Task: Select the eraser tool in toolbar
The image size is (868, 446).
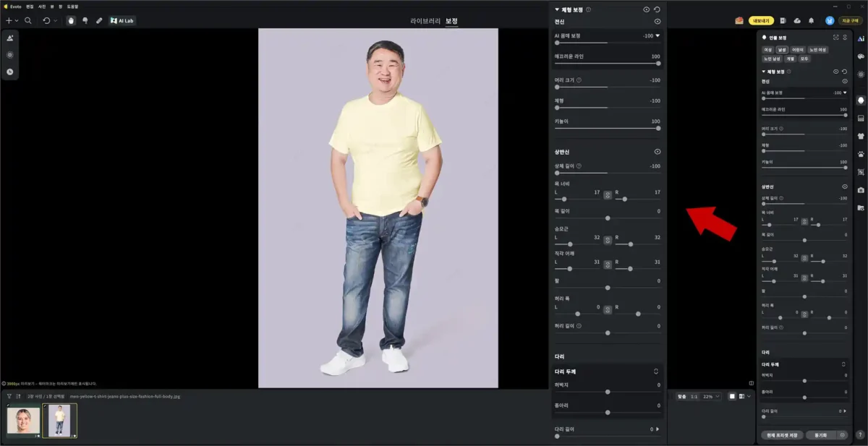Action: 99,21
